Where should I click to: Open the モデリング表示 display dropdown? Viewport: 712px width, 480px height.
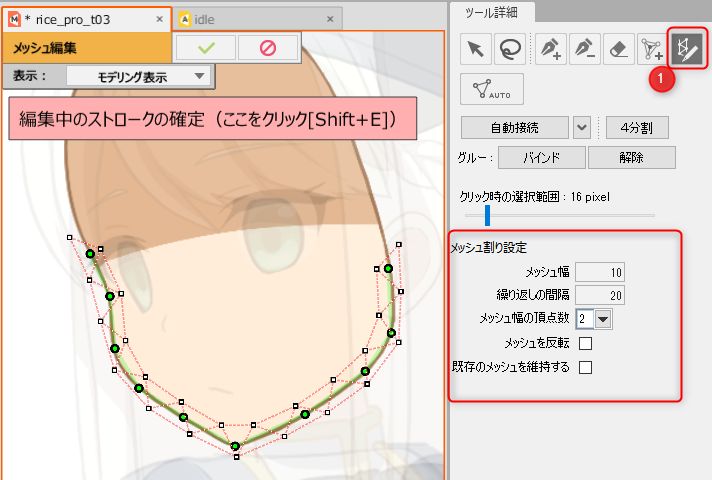(138, 76)
